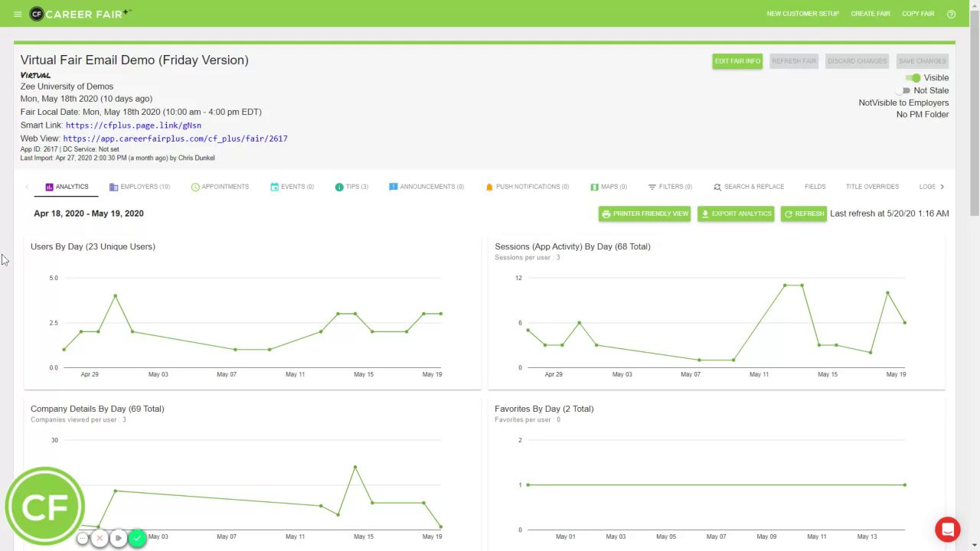Viewport: 980px width, 551px height.
Task: Go to the Search & Replace tab
Action: pos(749,187)
